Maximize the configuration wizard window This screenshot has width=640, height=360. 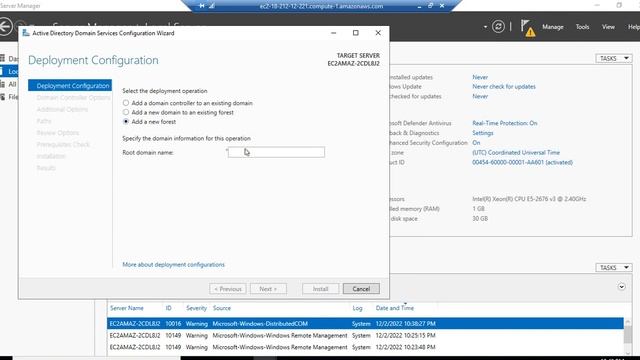point(356,33)
